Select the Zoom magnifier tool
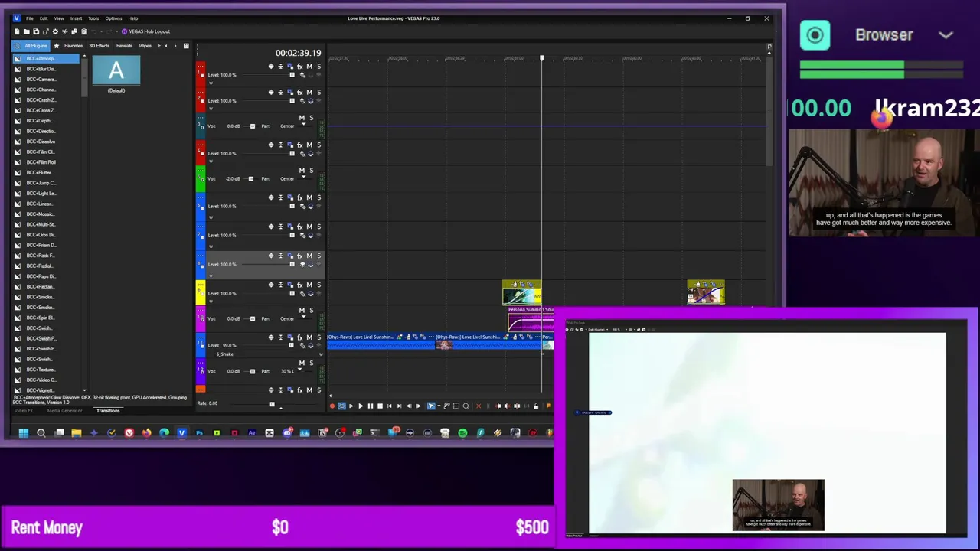The height and width of the screenshot is (551, 980). (465, 406)
